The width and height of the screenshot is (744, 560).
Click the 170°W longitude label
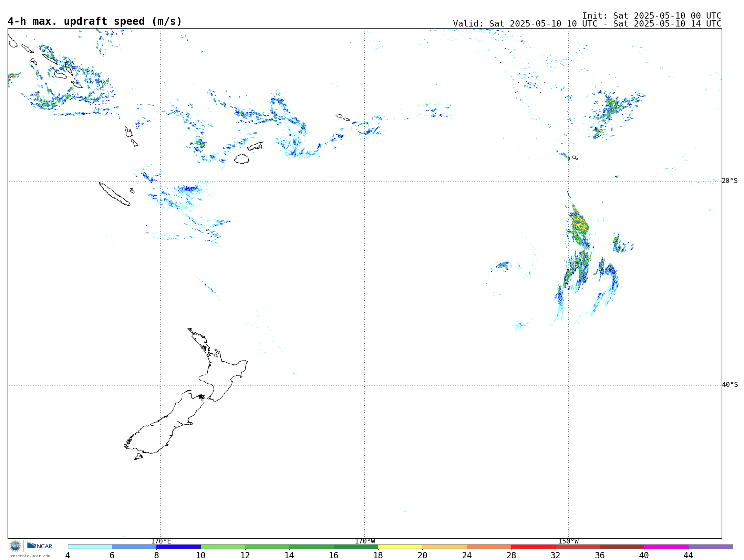[x=365, y=541]
